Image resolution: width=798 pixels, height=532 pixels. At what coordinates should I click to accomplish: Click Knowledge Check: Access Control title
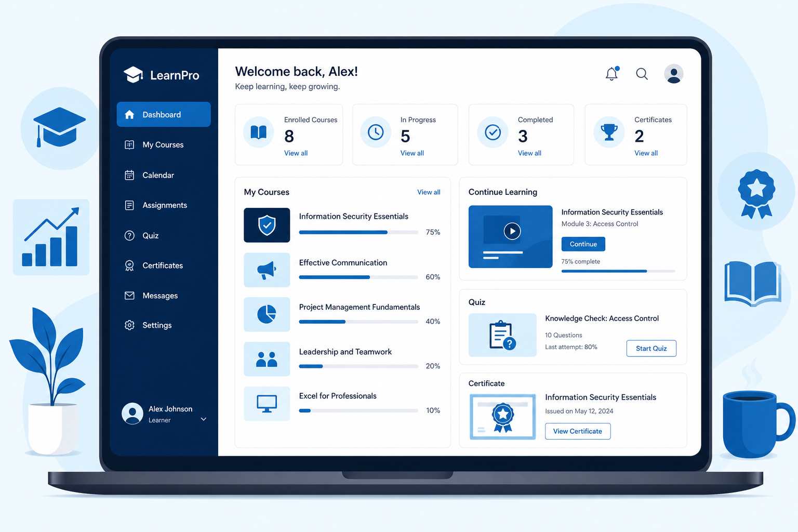tap(602, 318)
